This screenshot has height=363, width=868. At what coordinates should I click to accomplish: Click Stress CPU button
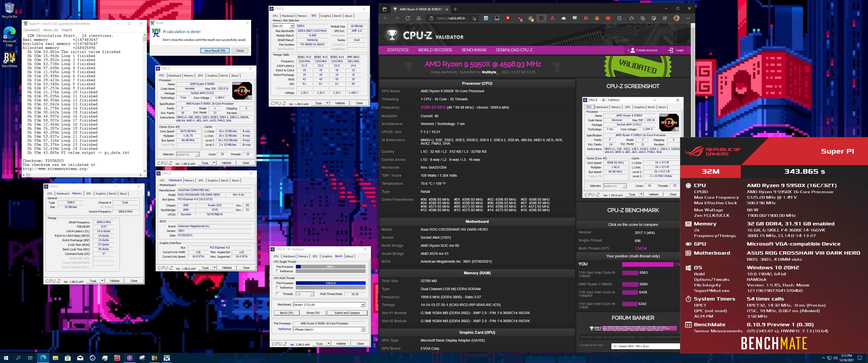pyautogui.click(x=313, y=313)
